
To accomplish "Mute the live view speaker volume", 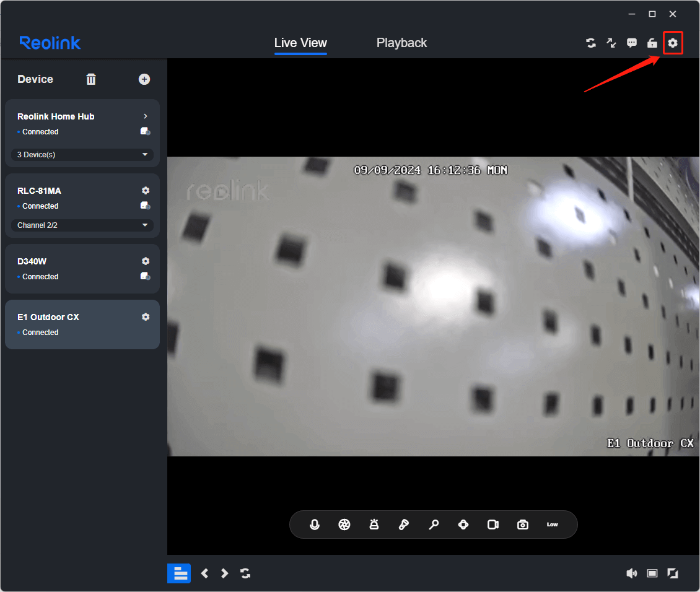I will [631, 573].
